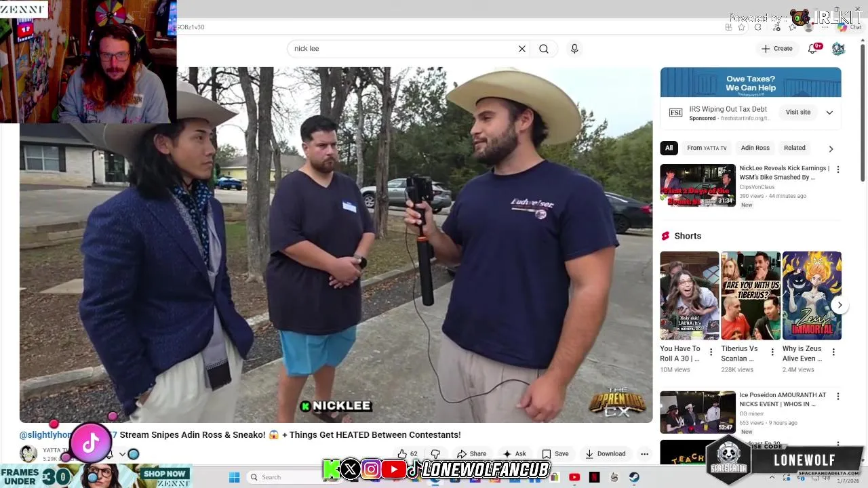
Task: Open options for Ice Poseidon AMOURANTH video
Action: (837, 396)
